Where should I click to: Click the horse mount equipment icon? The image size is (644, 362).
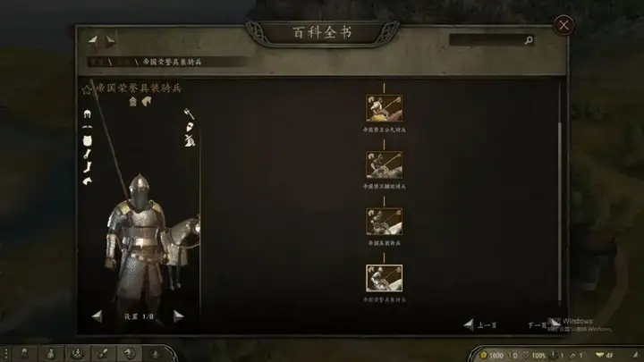pyautogui.click(x=87, y=181)
